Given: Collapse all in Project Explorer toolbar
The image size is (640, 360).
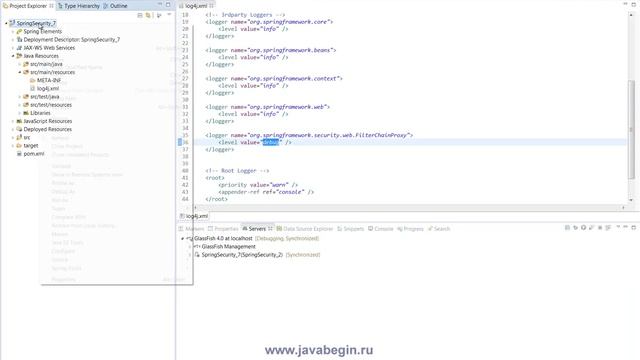Looking at the screenshot, I should (x=140, y=15).
